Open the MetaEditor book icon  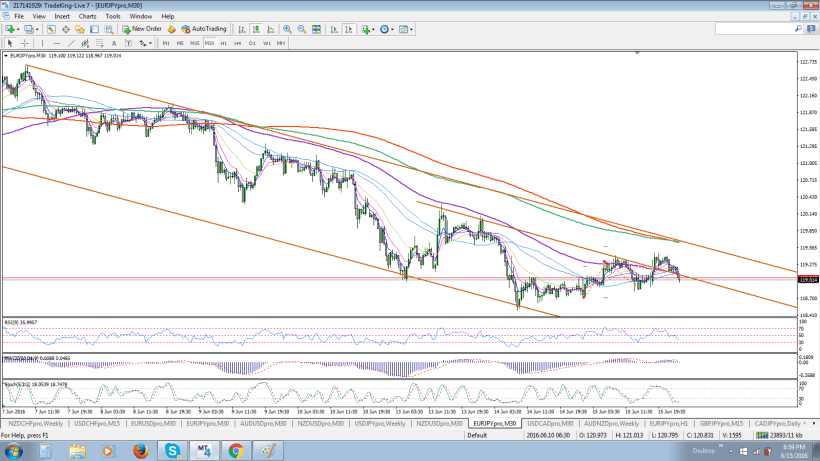point(172,29)
